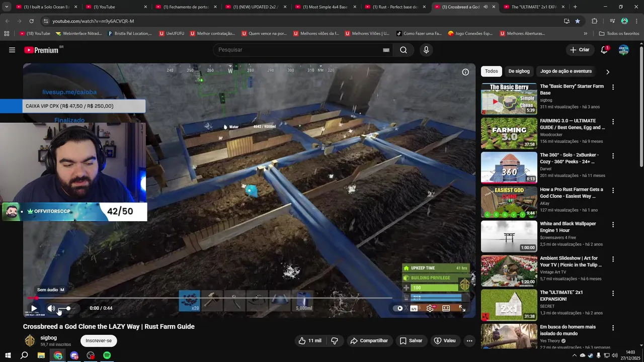Screen dimensions: 644x362
Task: Open options for FARMING 3.0 video
Action: [x=613, y=122]
